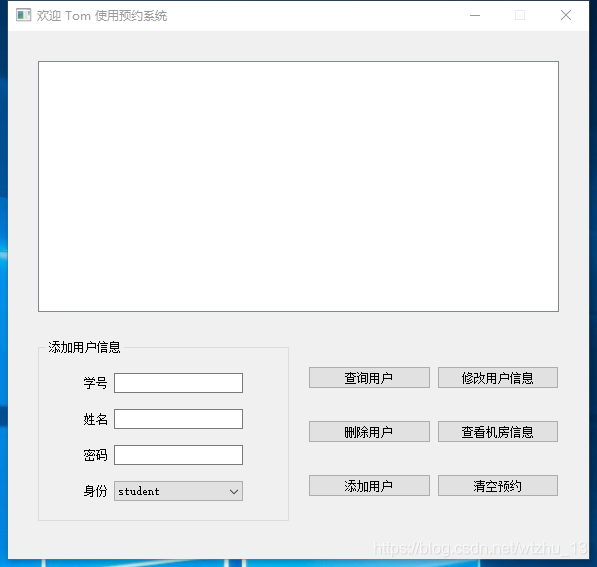Viewport: 597px width, 567px height.
Task: Open 修改用户信息 to modify user info
Action: 498,378
